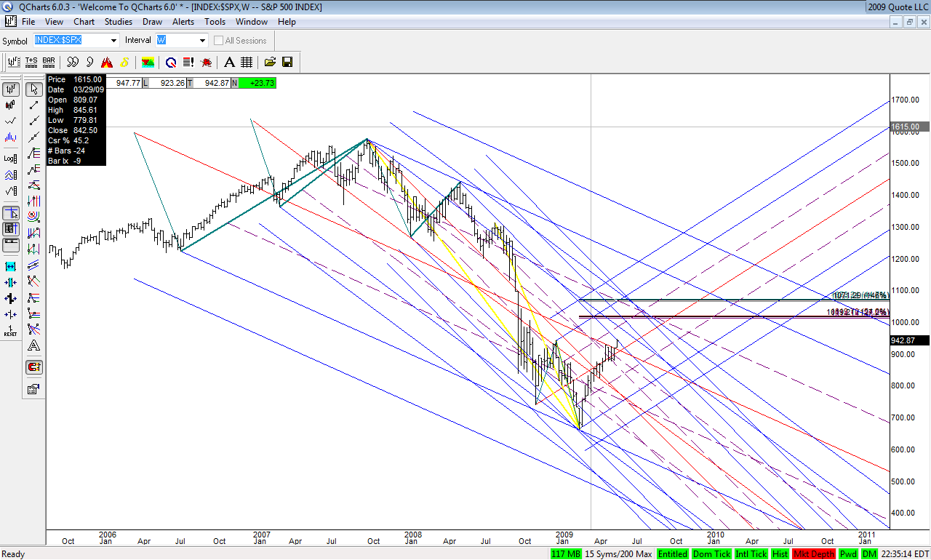Click the Pwd status indicator
This screenshot has width=931, height=560.
coord(848,554)
